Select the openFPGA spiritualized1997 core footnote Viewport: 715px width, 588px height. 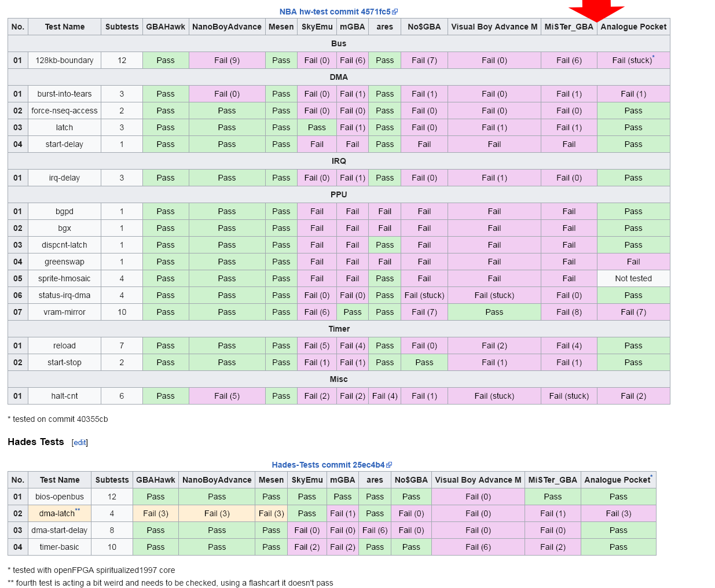(x=91, y=570)
